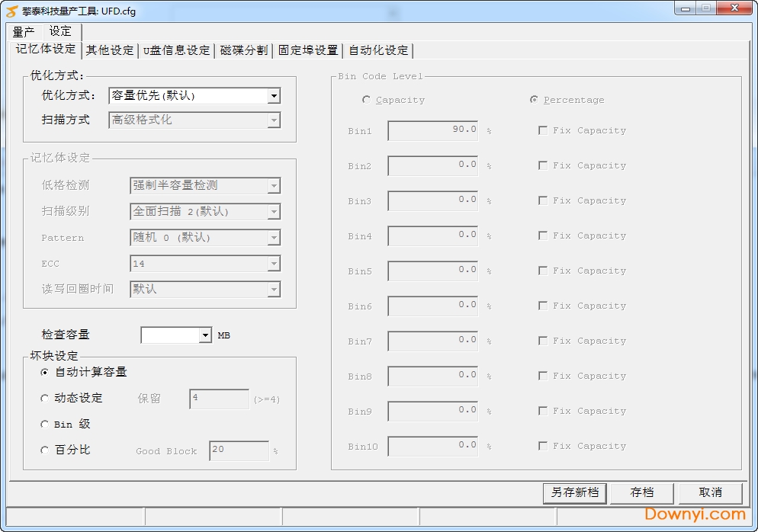Close the UFD.cfg settings window
This screenshot has height=532, width=758.
click(x=734, y=8)
